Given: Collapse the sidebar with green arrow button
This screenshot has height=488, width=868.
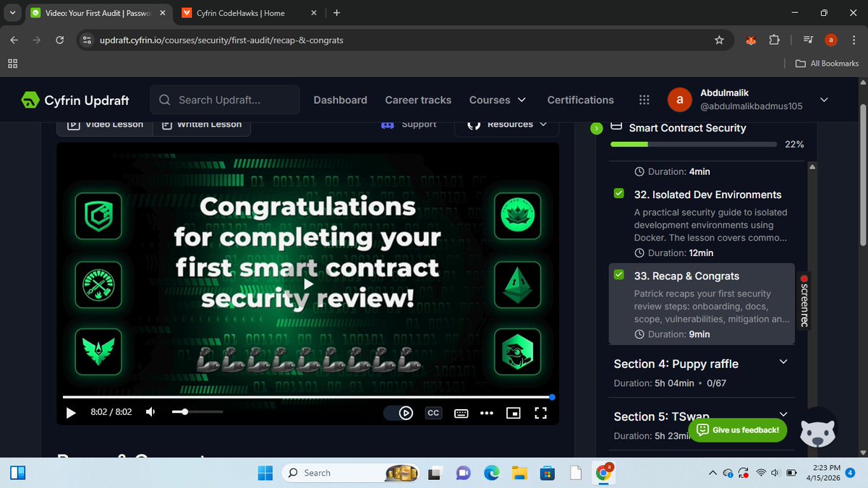Looking at the screenshot, I should coord(596,128).
